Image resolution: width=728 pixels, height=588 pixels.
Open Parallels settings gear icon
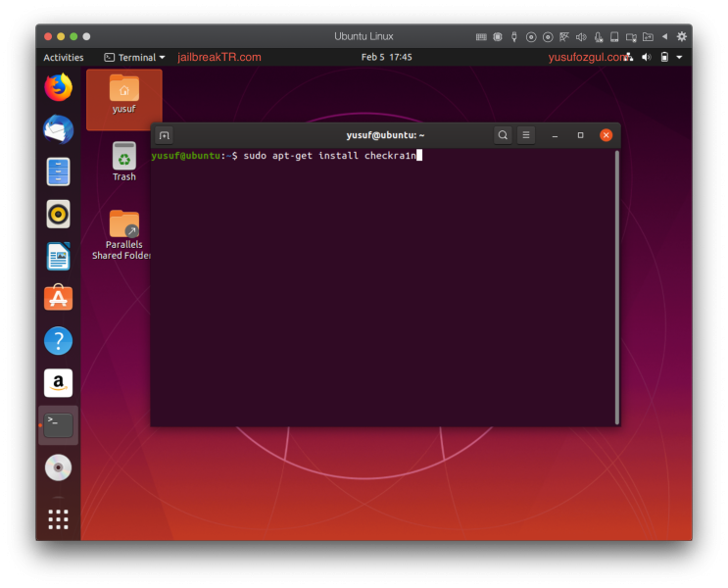click(x=682, y=36)
